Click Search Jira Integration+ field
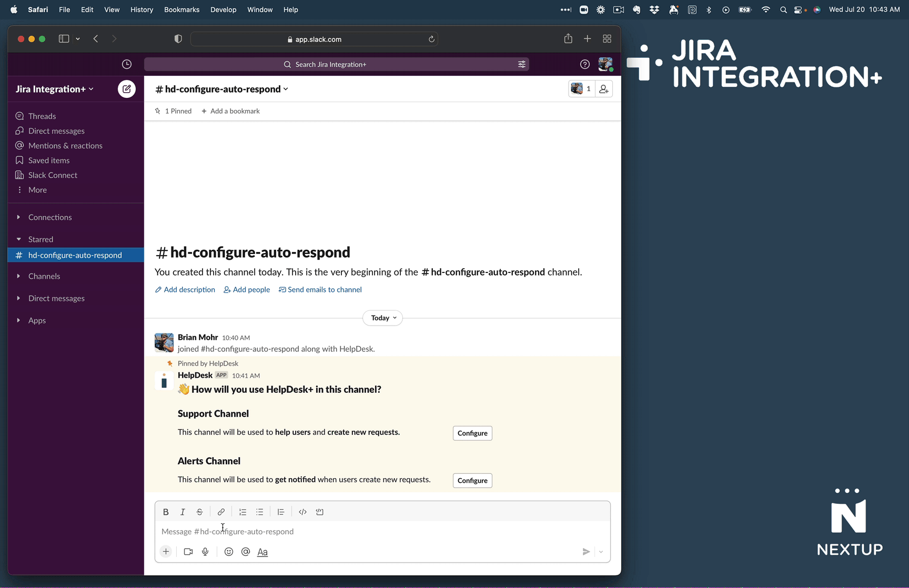The width and height of the screenshot is (909, 588). point(337,64)
